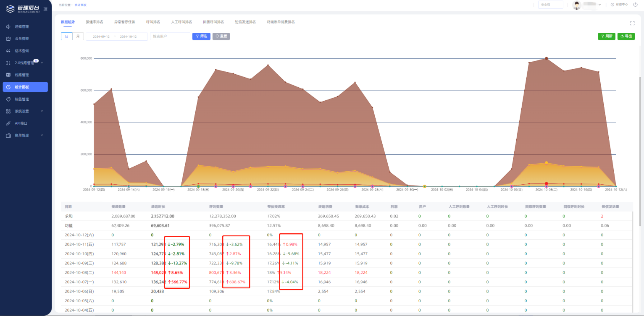Switch granularity to 月 (month)
The width and height of the screenshot is (644, 316).
click(78, 37)
